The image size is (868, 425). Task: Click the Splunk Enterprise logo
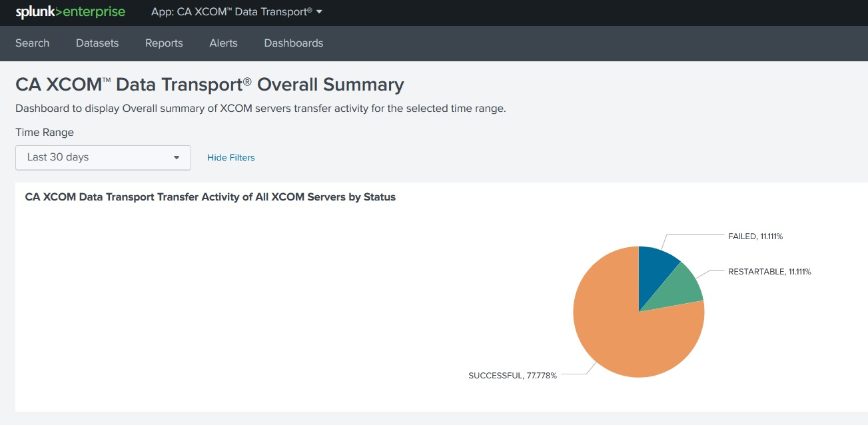70,12
